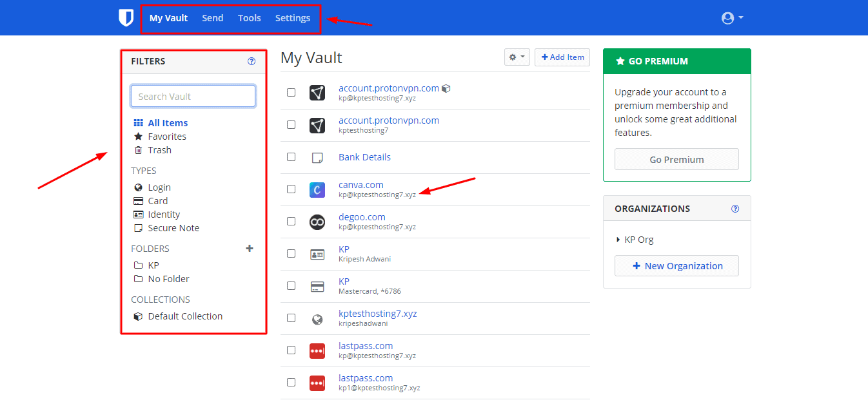Select the canva.com item checkbox
This screenshot has height=400, width=868.
(291, 189)
